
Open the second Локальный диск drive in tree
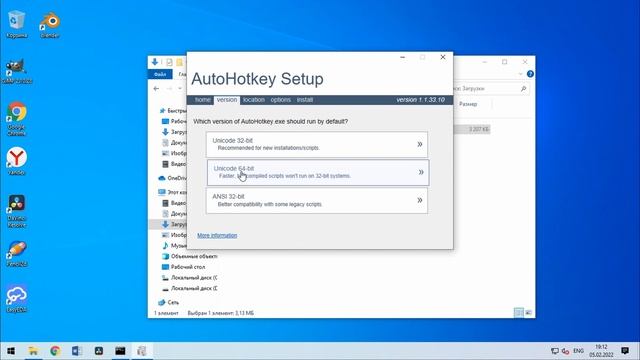pyautogui.click(x=189, y=288)
